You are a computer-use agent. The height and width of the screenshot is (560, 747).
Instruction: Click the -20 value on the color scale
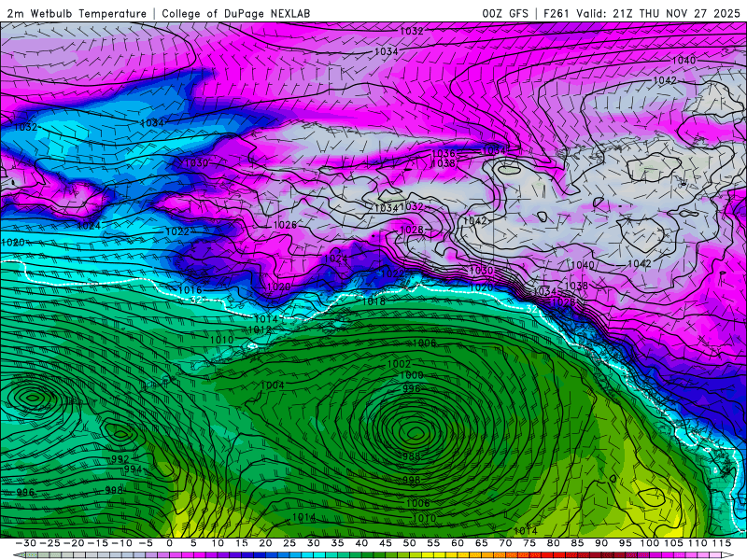(74, 543)
